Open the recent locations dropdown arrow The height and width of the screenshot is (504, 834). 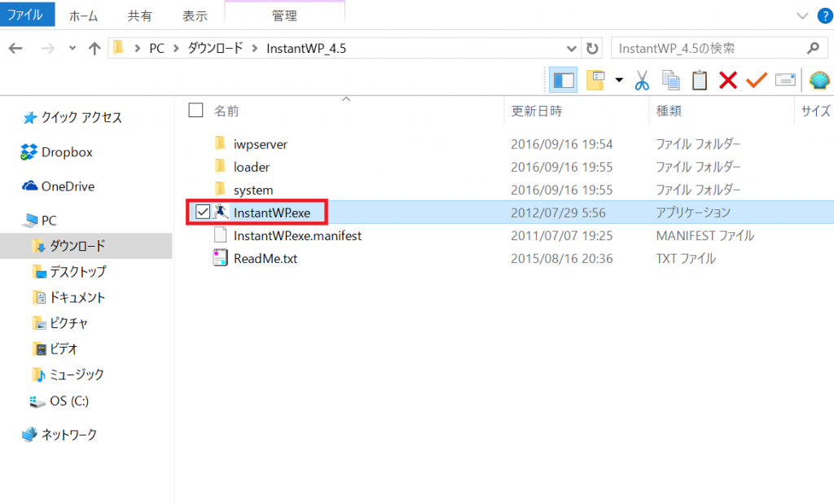tap(72, 48)
